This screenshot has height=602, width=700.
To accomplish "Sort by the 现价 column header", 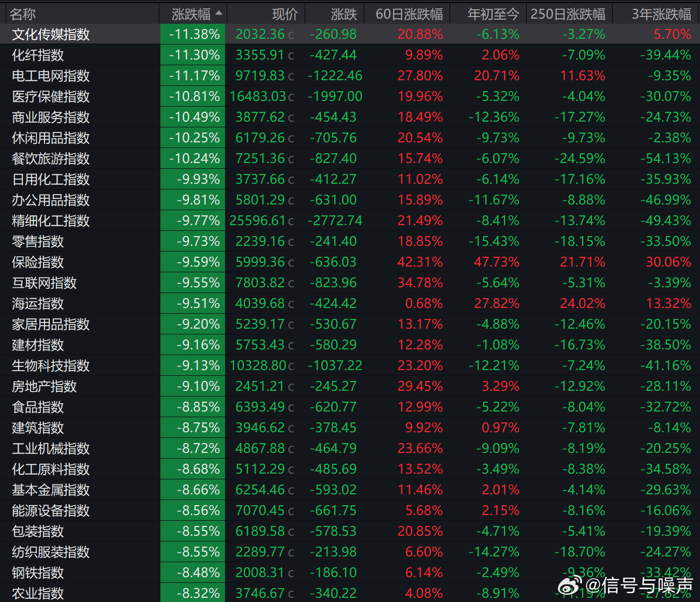I will [x=285, y=14].
